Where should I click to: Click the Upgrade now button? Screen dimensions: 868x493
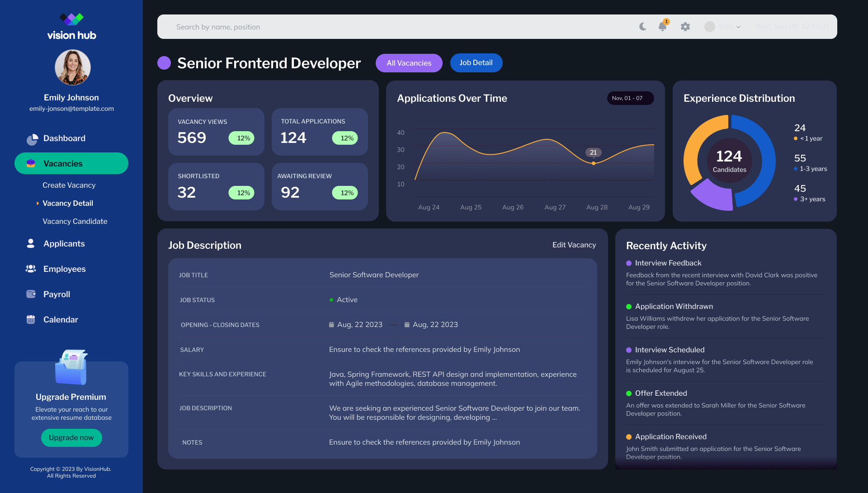(71, 437)
